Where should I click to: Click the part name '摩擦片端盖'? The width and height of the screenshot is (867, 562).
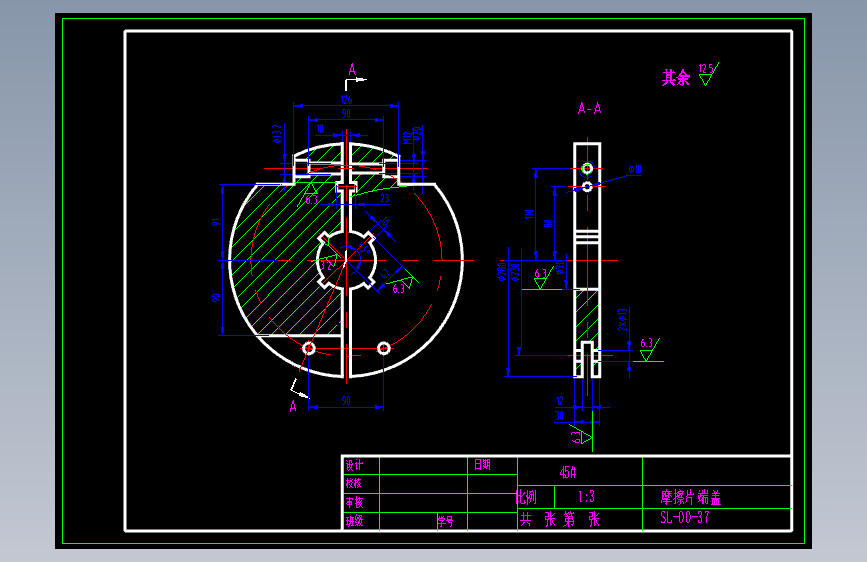pos(691,497)
